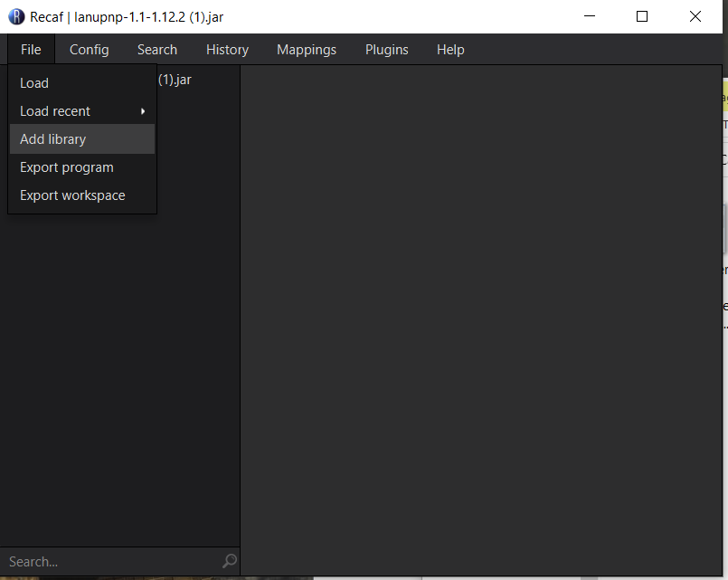Select Export workspace
The image size is (728, 580).
click(x=72, y=195)
